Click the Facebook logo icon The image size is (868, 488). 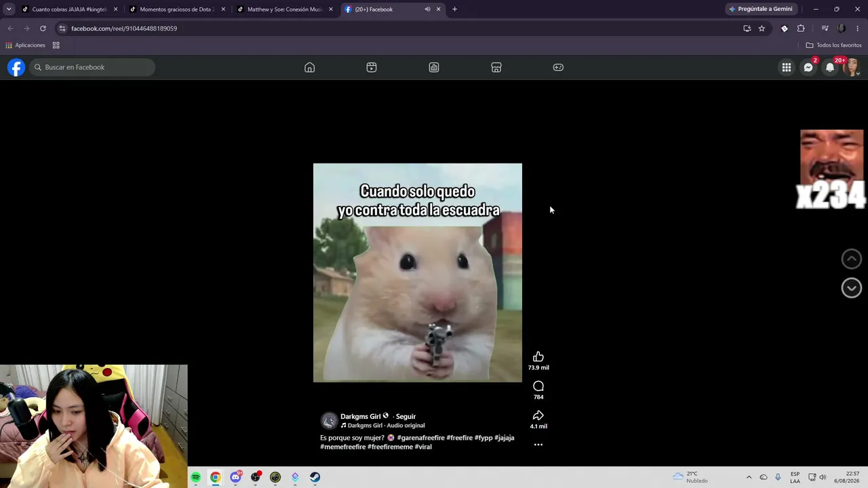click(x=16, y=67)
